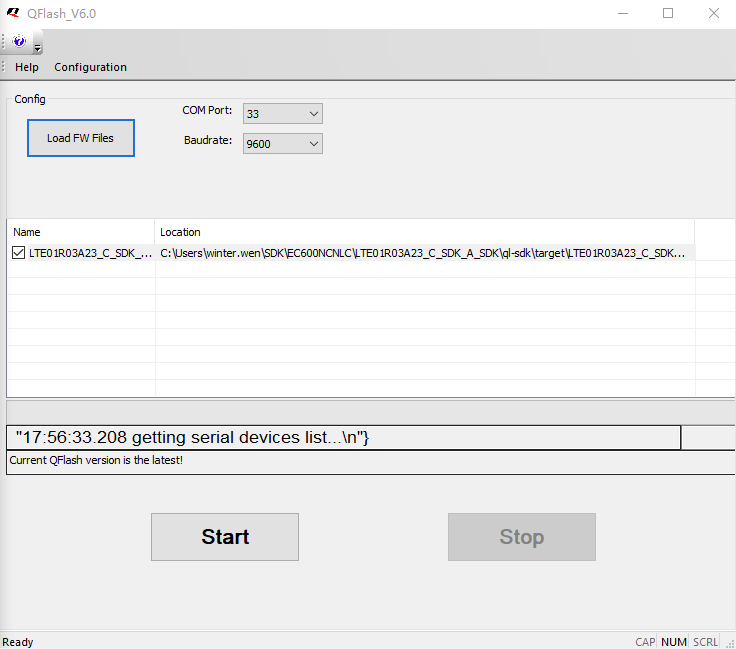Click the 'Current QFlash version is the latest!' message
Screen dimensions: 736x649
[96, 460]
